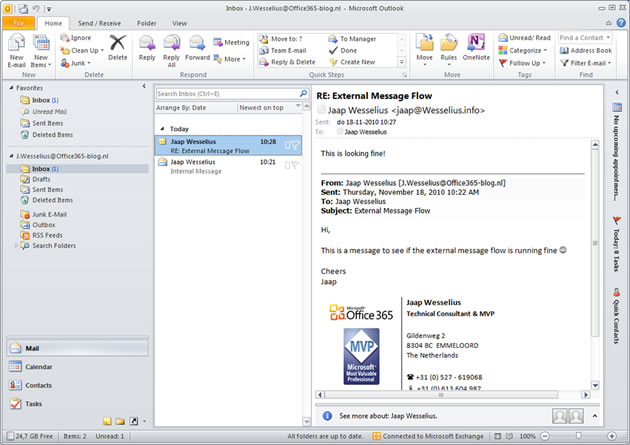Image resolution: width=630 pixels, height=445 pixels.
Task: Reply with a Meeting request
Action: 231,42
